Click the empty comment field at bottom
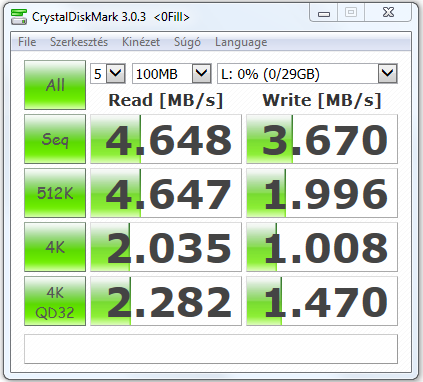This screenshot has width=423, height=382. (211, 349)
